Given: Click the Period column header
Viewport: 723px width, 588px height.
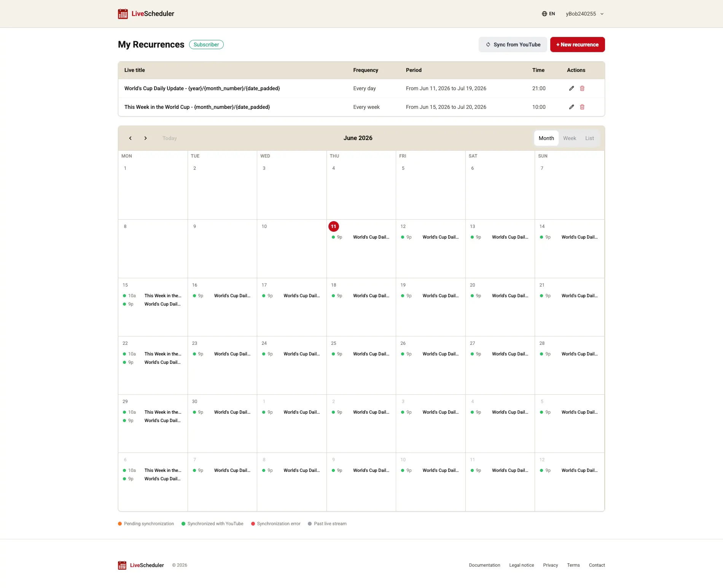Looking at the screenshot, I should pyautogui.click(x=414, y=70).
